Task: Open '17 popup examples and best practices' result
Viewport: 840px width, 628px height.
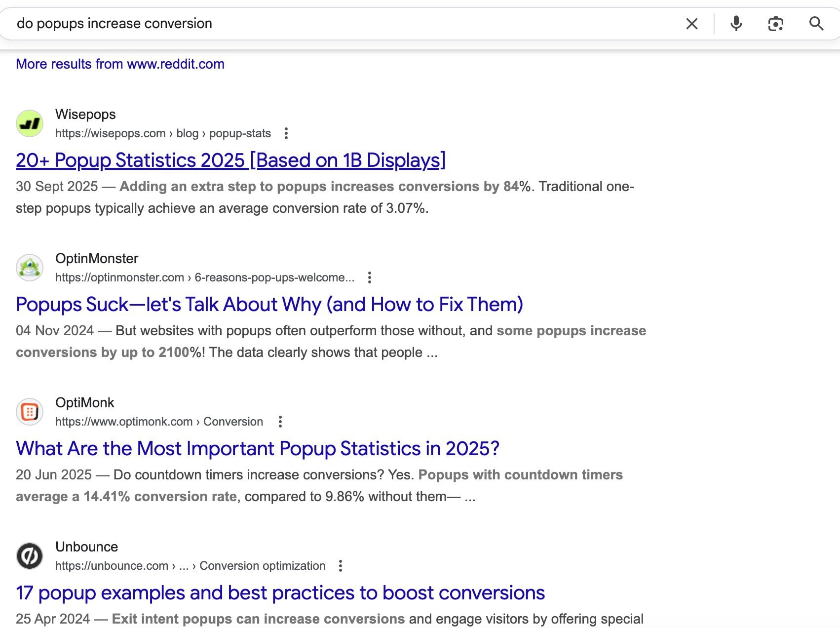Action: click(x=280, y=593)
